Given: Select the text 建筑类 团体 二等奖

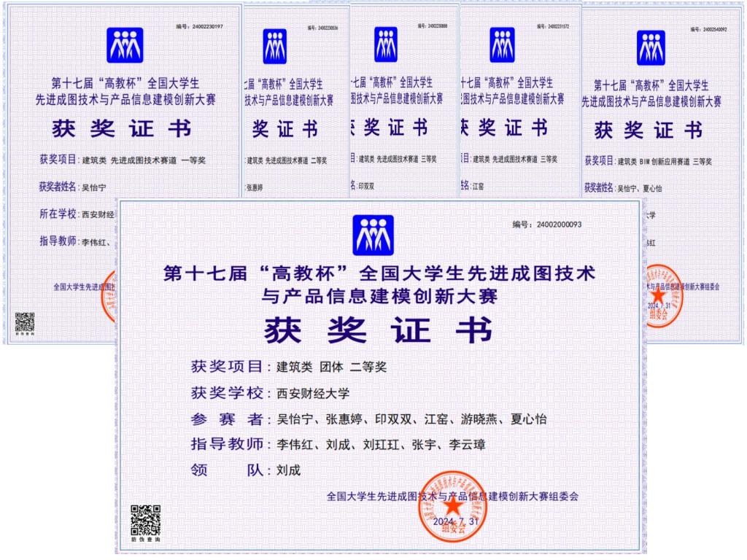Looking at the screenshot, I should pyautogui.click(x=332, y=367).
